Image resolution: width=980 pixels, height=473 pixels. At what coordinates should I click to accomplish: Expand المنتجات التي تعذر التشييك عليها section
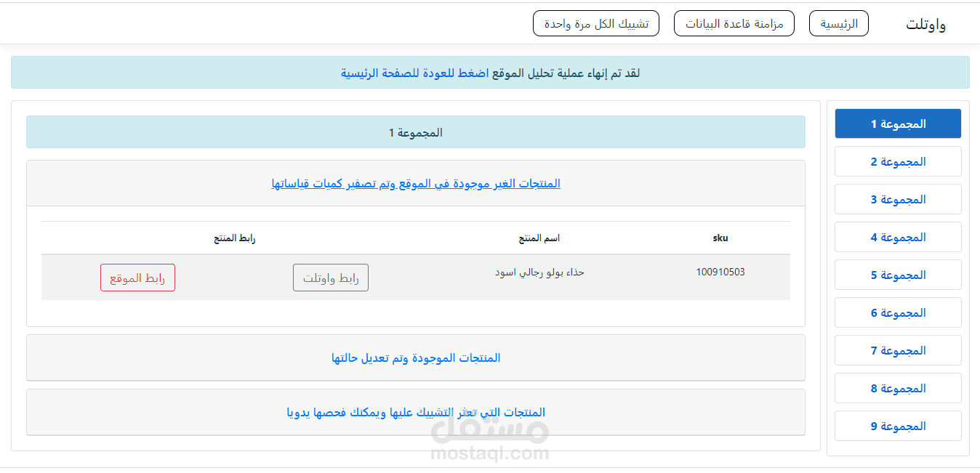tap(416, 412)
